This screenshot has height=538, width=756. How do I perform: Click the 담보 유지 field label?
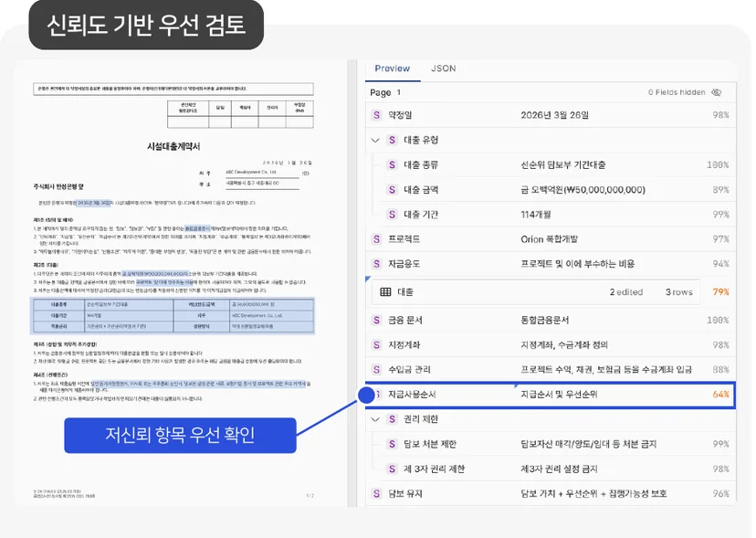point(405,493)
